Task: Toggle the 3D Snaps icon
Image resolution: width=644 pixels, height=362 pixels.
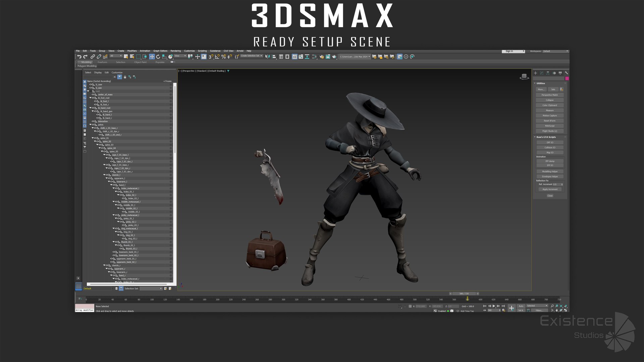Action: click(211, 57)
